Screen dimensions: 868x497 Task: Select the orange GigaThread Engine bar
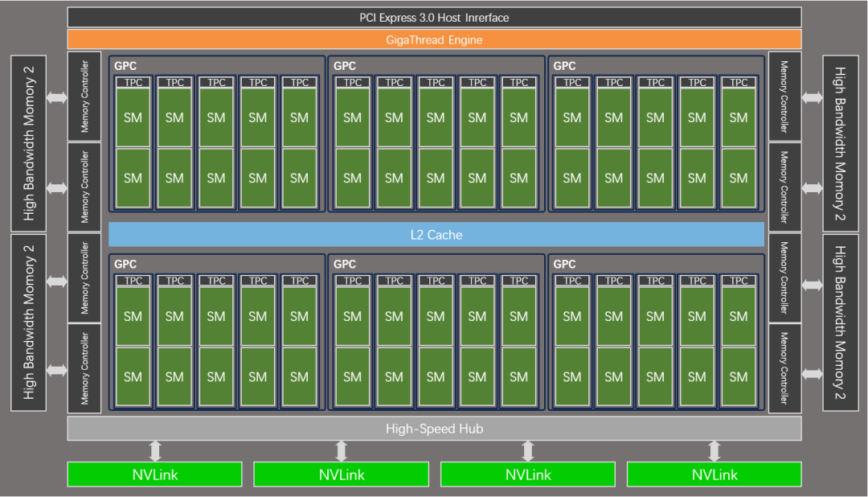pos(434,40)
